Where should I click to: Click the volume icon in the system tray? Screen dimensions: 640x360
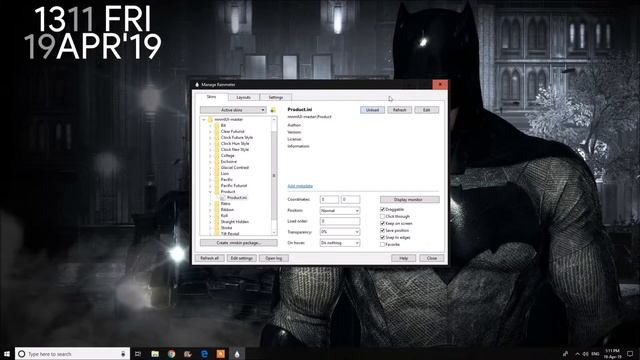coord(586,354)
